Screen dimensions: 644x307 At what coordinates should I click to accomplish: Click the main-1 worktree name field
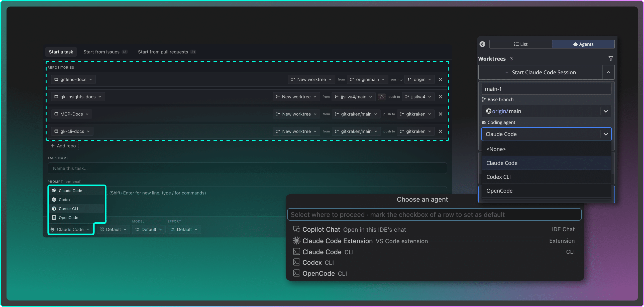coord(546,89)
